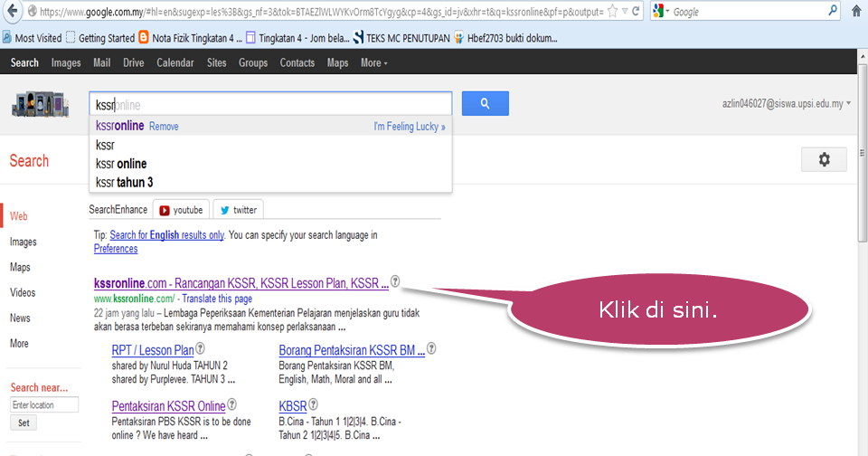The image size is (868, 456).
Task: Switch to the SearchEnhance youtube tab
Action: (x=181, y=209)
